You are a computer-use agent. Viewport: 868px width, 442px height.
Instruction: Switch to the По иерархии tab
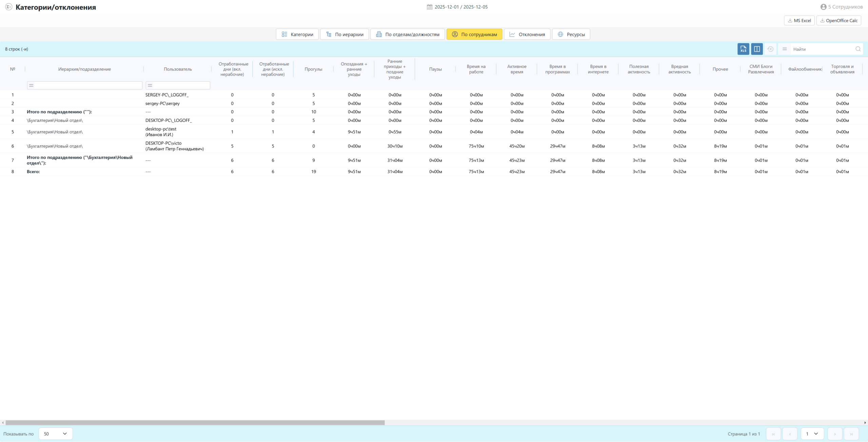[344, 35]
